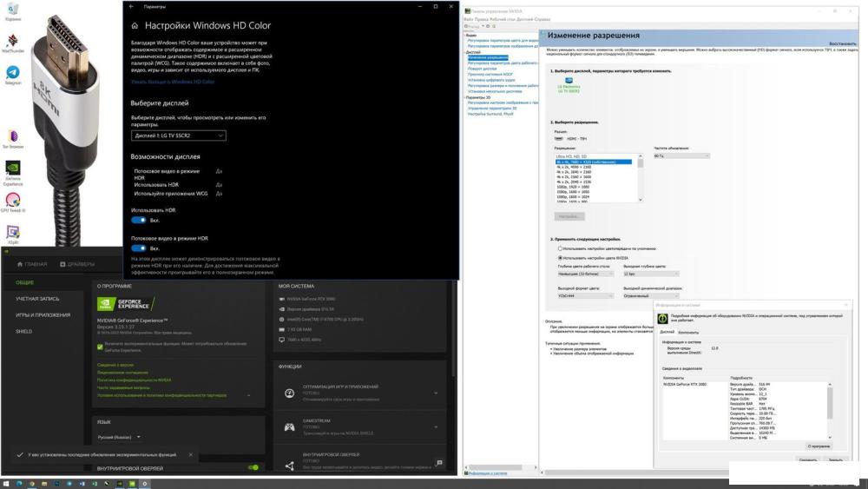Open the 12 bpc output color depth dropdown
The image size is (868, 489).
[x=650, y=274]
